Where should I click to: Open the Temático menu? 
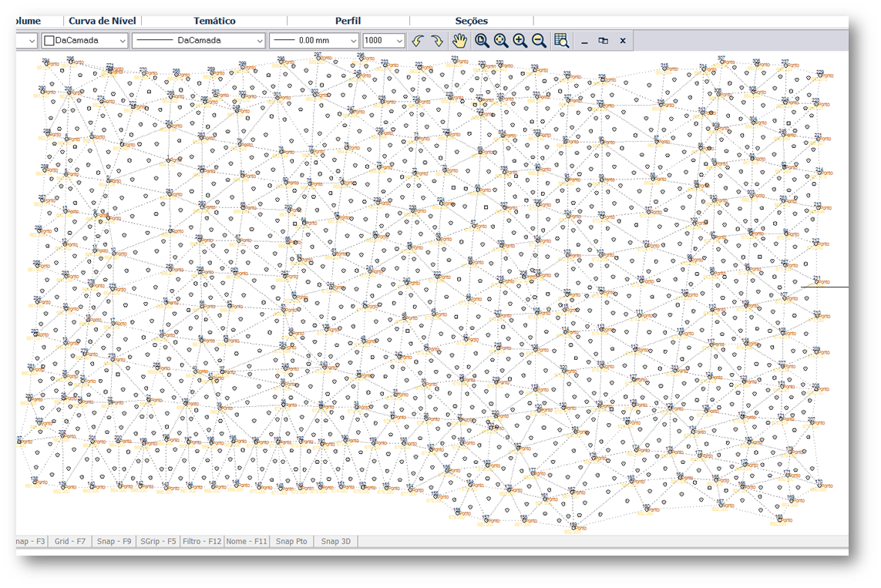(x=214, y=21)
